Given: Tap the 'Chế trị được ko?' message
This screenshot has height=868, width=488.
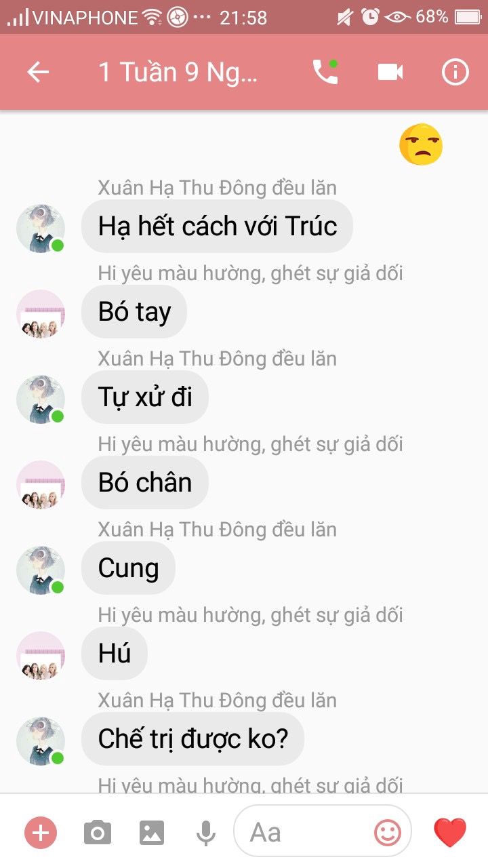Looking at the screenshot, I should coord(193,738).
